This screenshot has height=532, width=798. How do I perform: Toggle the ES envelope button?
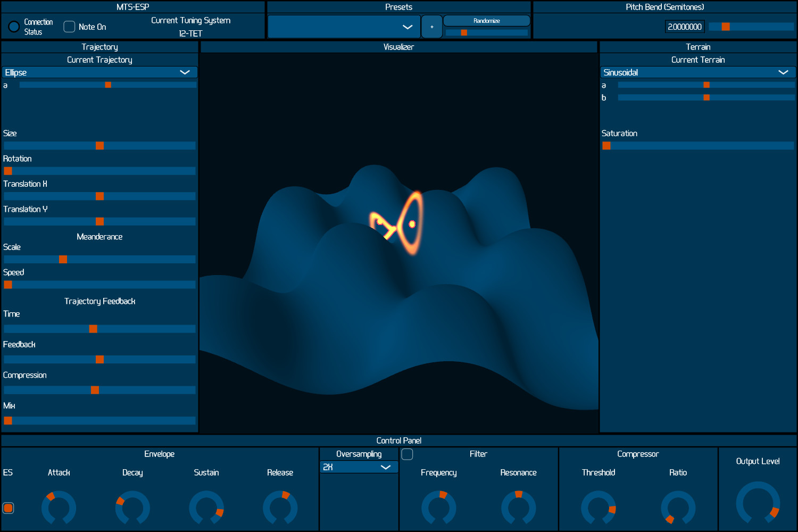8,508
